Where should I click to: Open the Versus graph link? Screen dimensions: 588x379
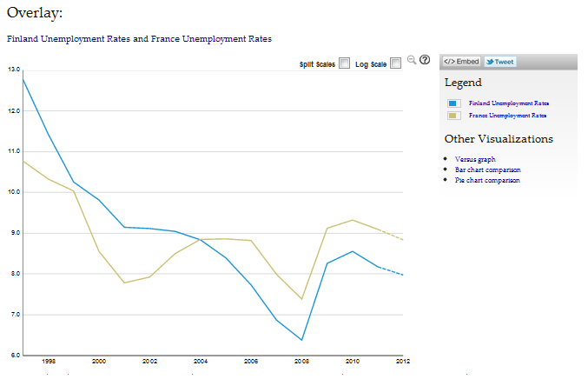pos(475,159)
